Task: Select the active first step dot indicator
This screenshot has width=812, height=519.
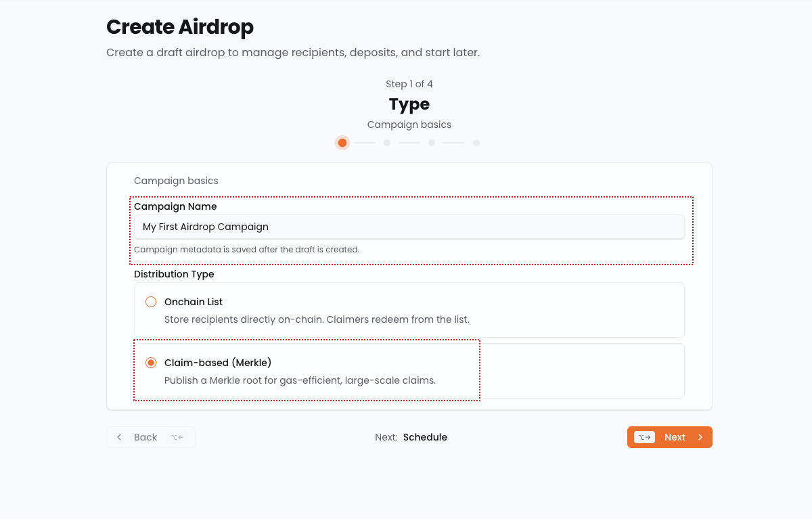Action: pyautogui.click(x=342, y=143)
